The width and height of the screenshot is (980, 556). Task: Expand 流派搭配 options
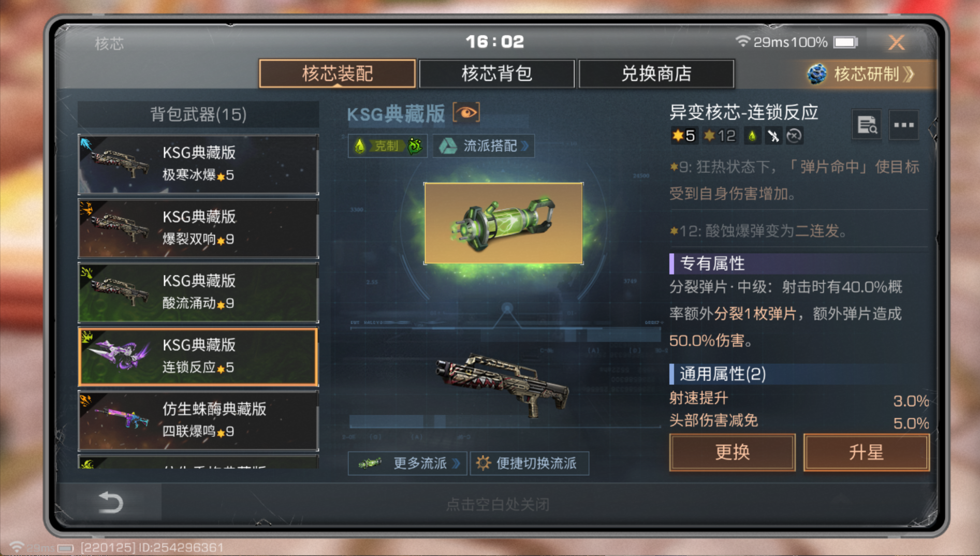(x=484, y=146)
